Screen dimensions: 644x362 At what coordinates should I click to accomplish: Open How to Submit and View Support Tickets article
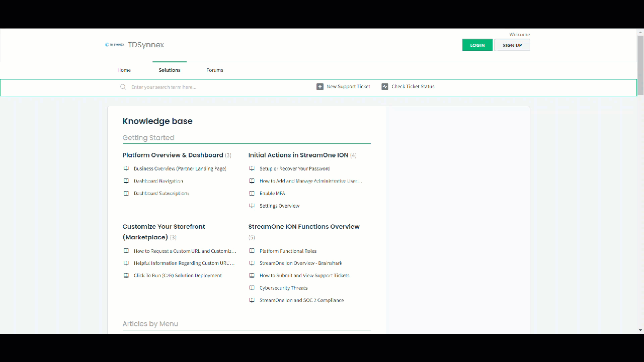[304, 276]
